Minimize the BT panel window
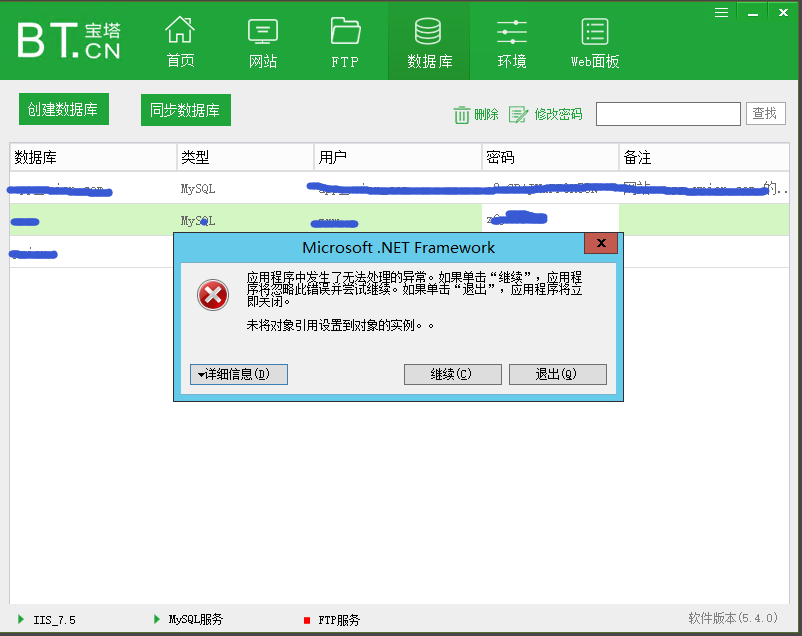Image resolution: width=802 pixels, height=636 pixels. pos(752,13)
